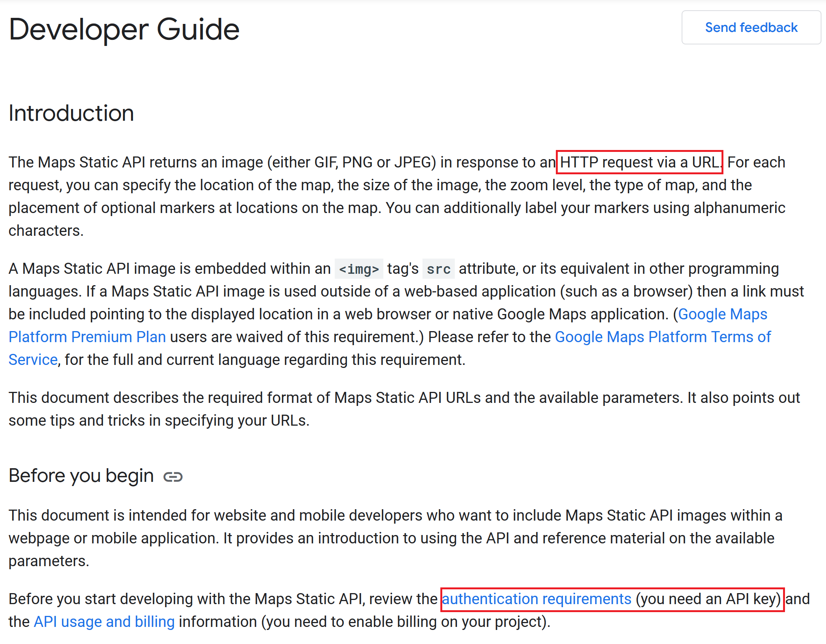
Task: Click the src inline code snippet
Action: pyautogui.click(x=438, y=269)
